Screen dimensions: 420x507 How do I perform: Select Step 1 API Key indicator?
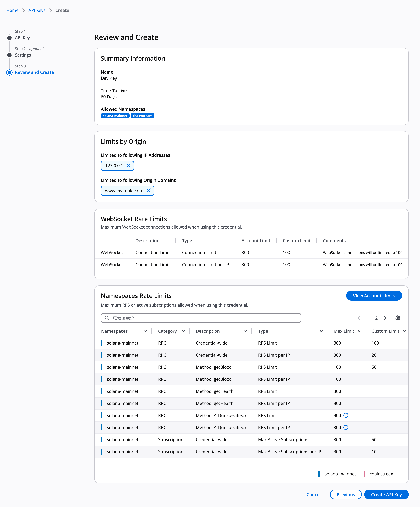pos(9,38)
